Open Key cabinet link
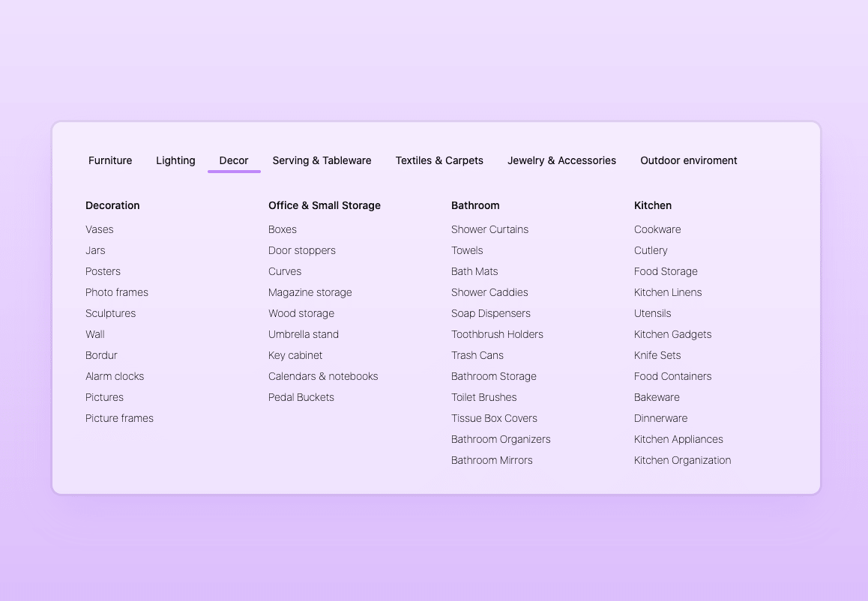 pos(295,355)
